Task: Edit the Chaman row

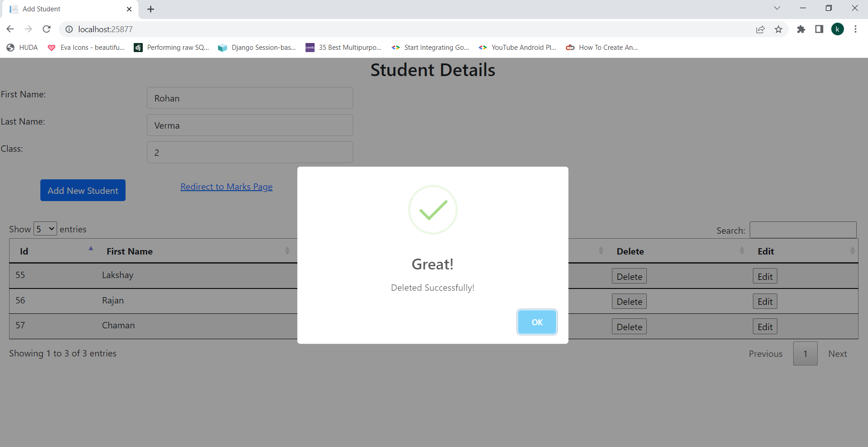Action: point(765,327)
